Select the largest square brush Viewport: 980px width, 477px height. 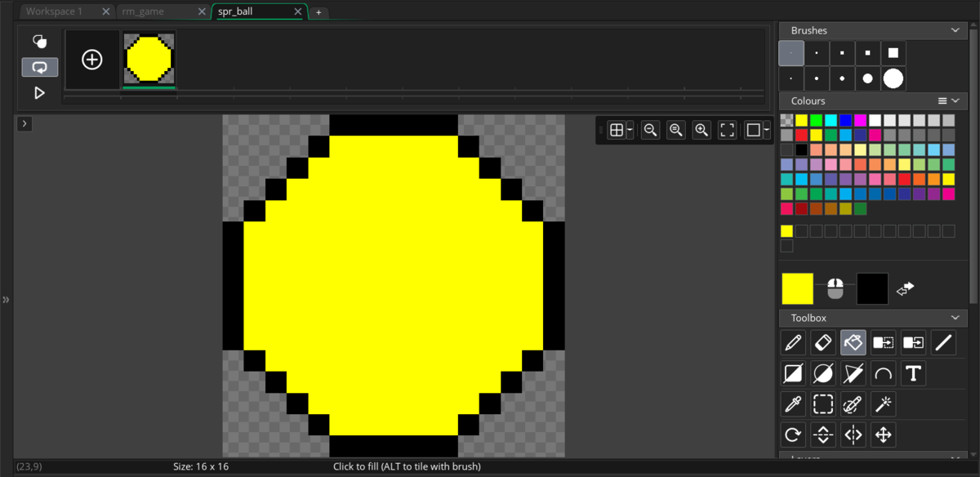click(893, 53)
